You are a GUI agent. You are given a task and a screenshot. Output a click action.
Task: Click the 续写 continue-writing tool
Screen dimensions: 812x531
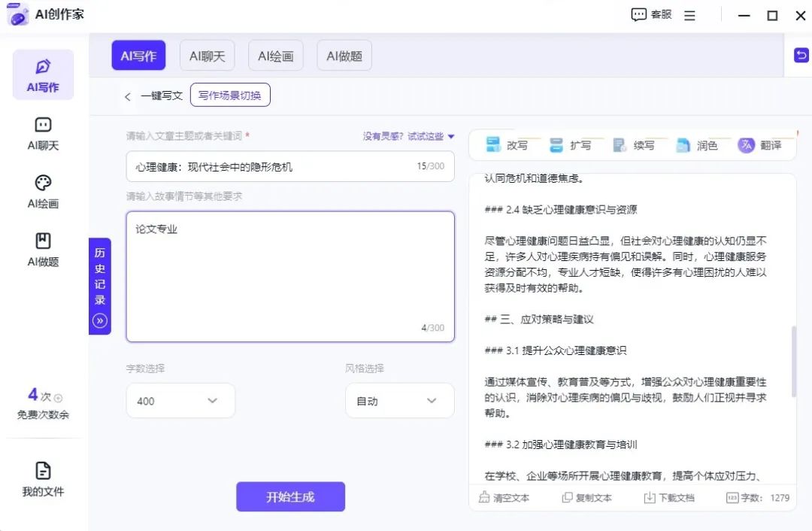[634, 145]
